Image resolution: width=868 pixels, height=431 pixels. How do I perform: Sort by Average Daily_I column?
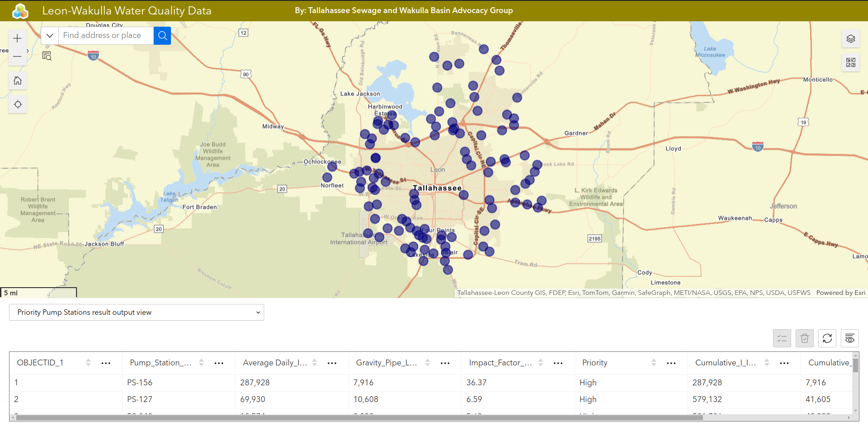(314, 363)
